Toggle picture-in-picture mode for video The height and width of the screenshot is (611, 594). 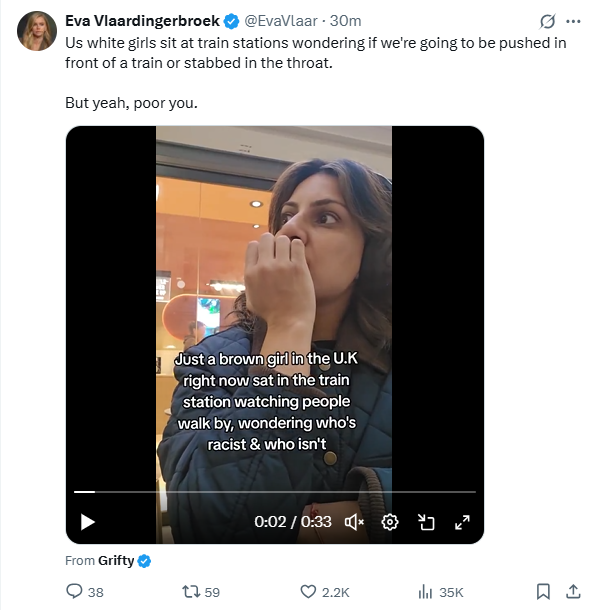(426, 522)
